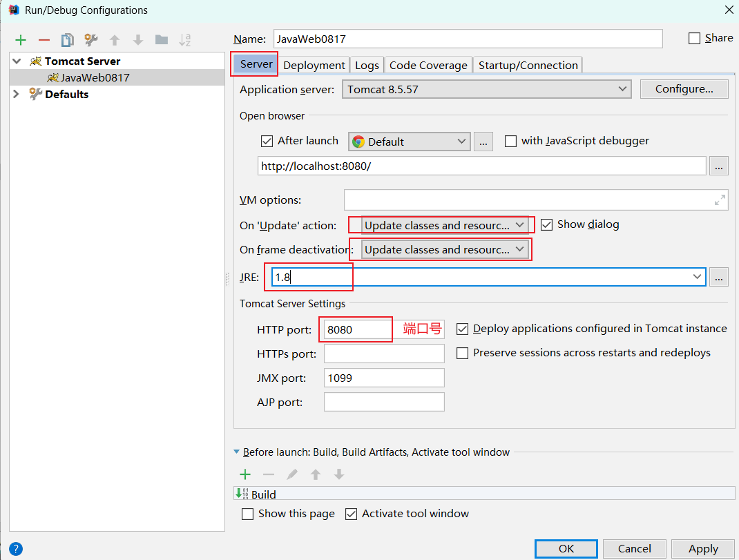
Task: Browse for browser with ellipsis button
Action: pyautogui.click(x=483, y=142)
